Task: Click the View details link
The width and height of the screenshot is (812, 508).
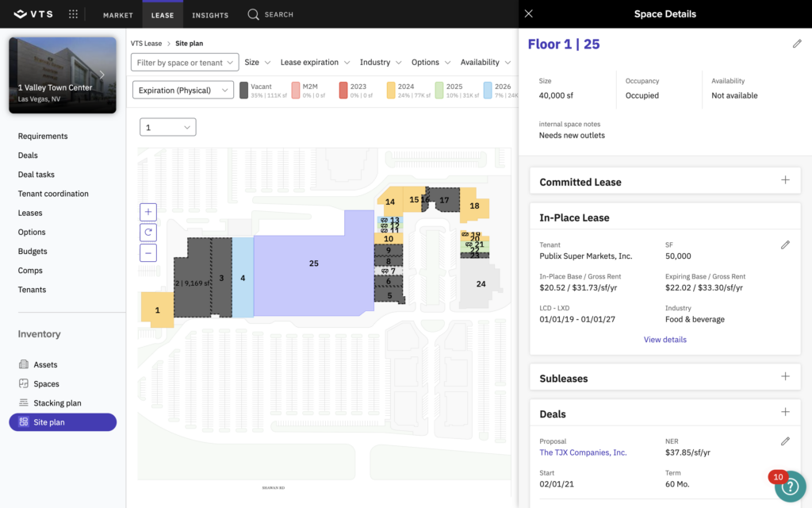Action: click(x=665, y=340)
